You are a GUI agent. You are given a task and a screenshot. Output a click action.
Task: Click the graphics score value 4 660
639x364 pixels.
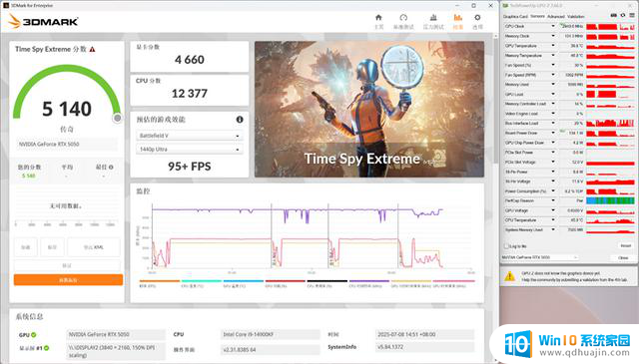[x=190, y=60]
